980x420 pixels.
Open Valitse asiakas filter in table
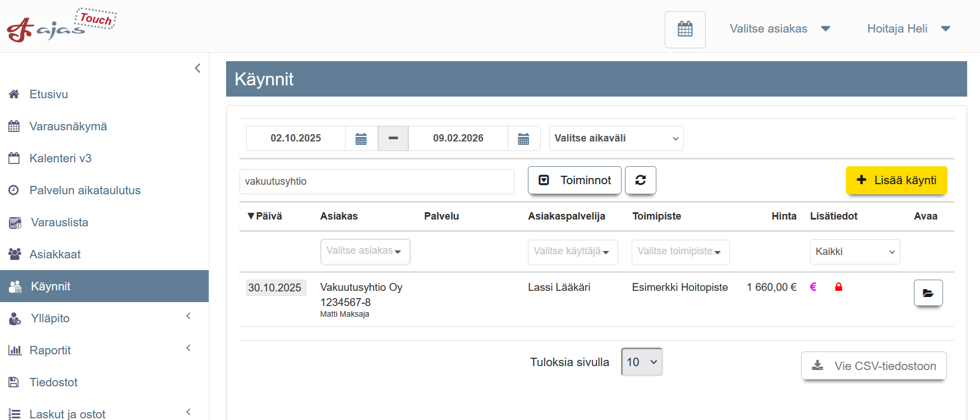click(365, 252)
